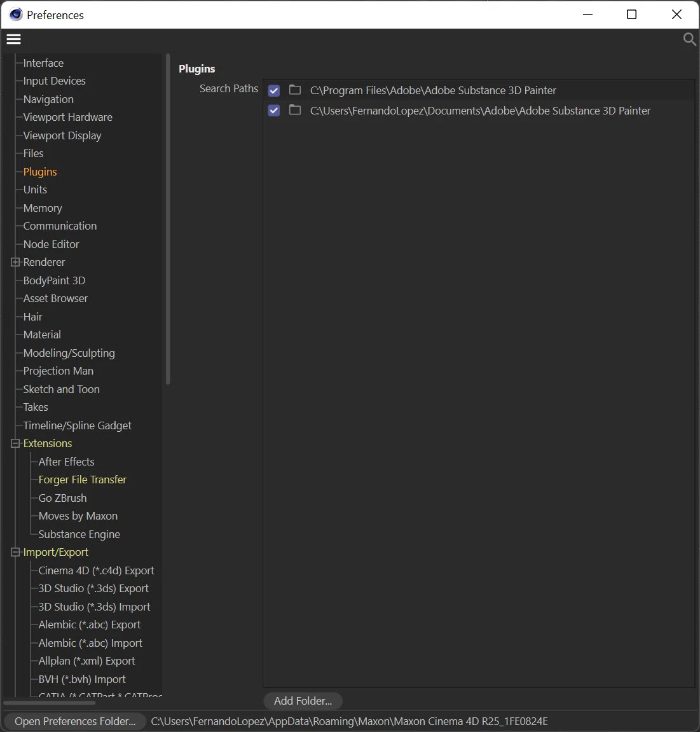This screenshot has width=700, height=732.
Task: Collapse the Import/Export tree node
Action: pyautogui.click(x=15, y=552)
